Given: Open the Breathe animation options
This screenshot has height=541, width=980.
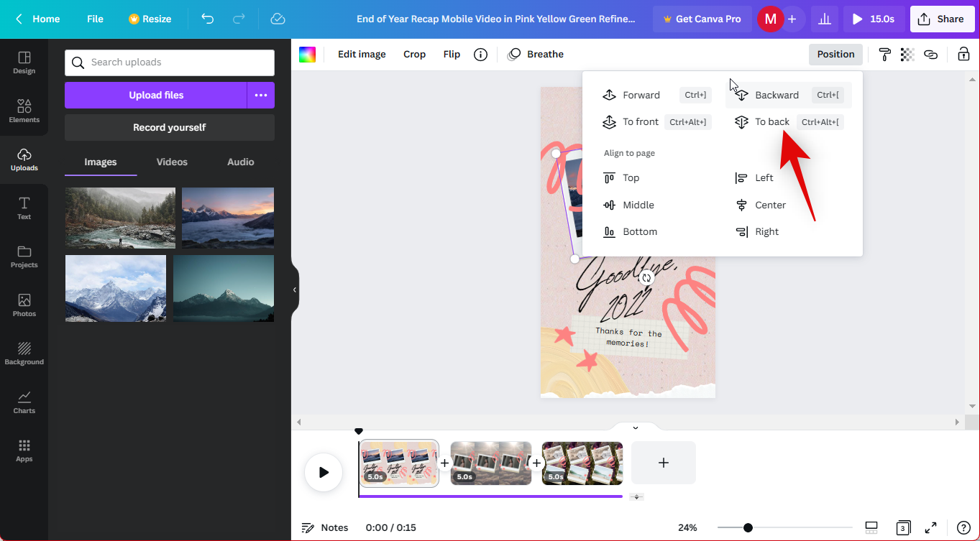Looking at the screenshot, I should pyautogui.click(x=536, y=54).
